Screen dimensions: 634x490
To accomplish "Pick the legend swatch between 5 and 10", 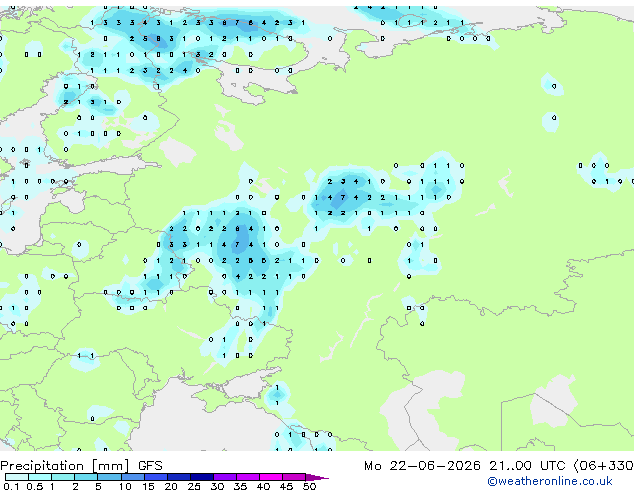I will tap(109, 477).
